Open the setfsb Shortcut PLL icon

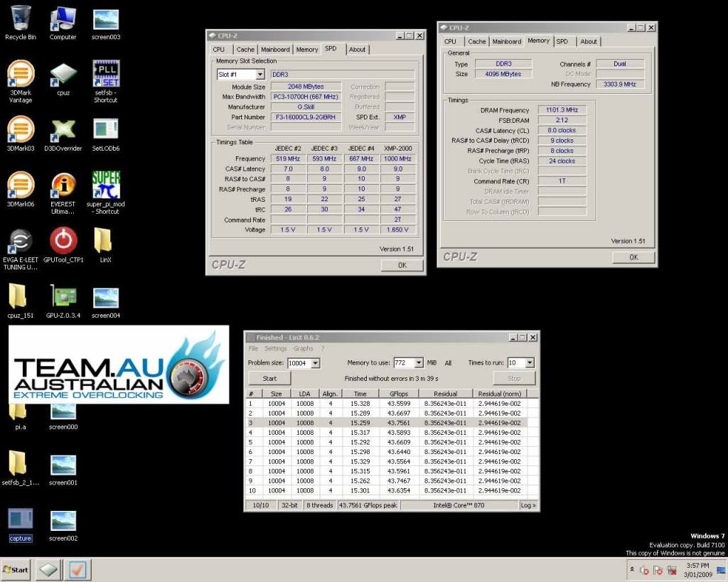[x=106, y=82]
